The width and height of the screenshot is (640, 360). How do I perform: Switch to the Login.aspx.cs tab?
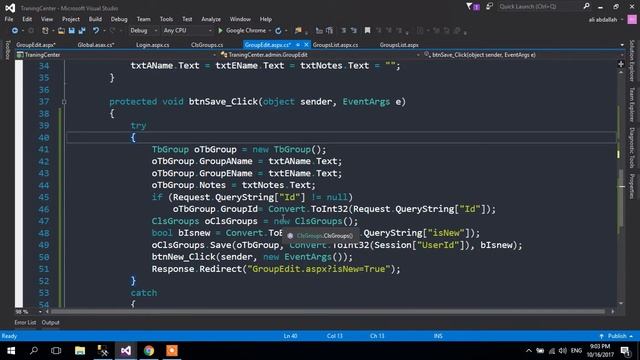click(x=153, y=45)
